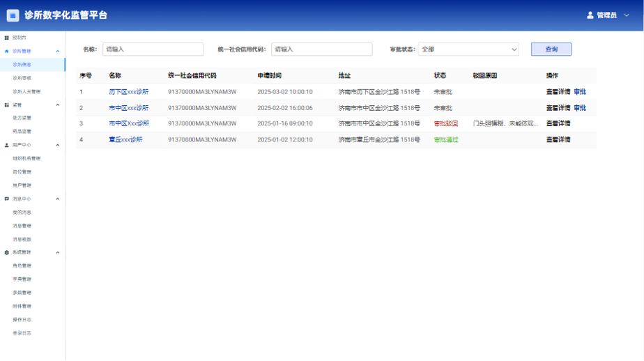
Task: Click the 控制台 dashboard icon in sidebar
Action: point(7,38)
